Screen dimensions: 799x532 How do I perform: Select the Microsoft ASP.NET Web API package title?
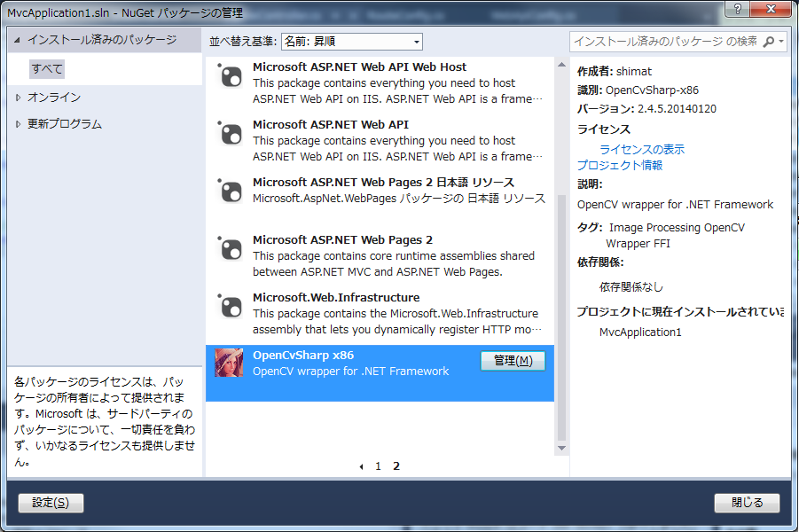tap(331, 124)
